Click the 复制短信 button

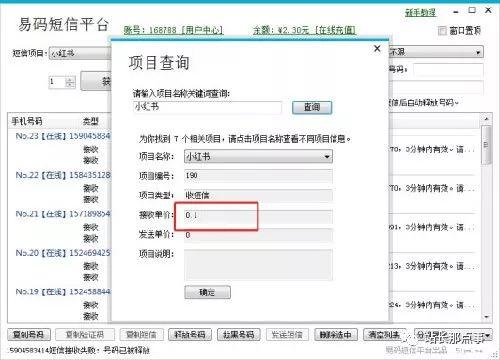142,335
